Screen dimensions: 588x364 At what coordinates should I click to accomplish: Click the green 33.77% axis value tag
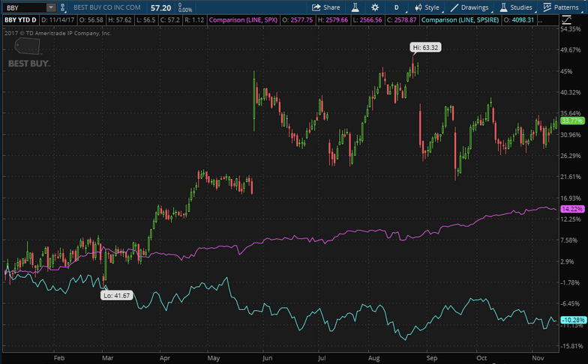coord(572,121)
